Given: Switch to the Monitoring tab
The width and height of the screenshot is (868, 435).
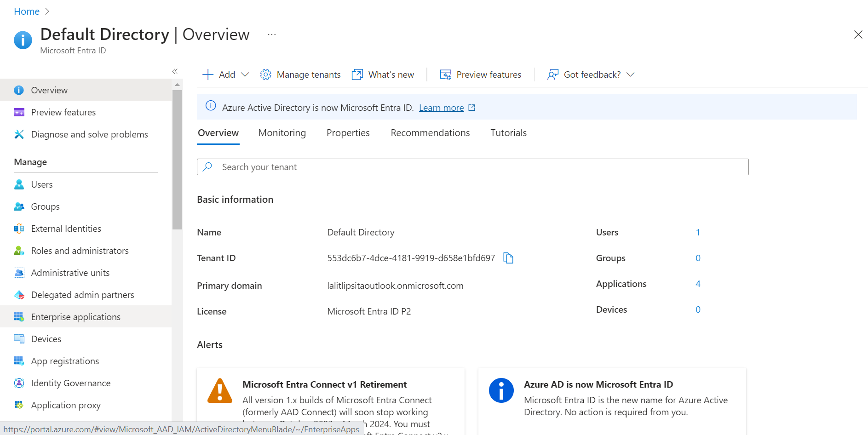Looking at the screenshot, I should click(x=282, y=133).
